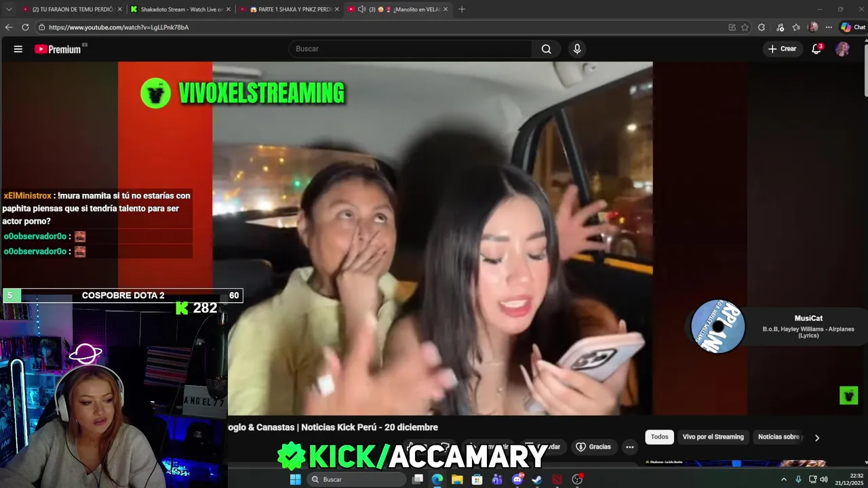The image size is (868, 488).
Task: Open the Windows Start menu
Action: [295, 479]
